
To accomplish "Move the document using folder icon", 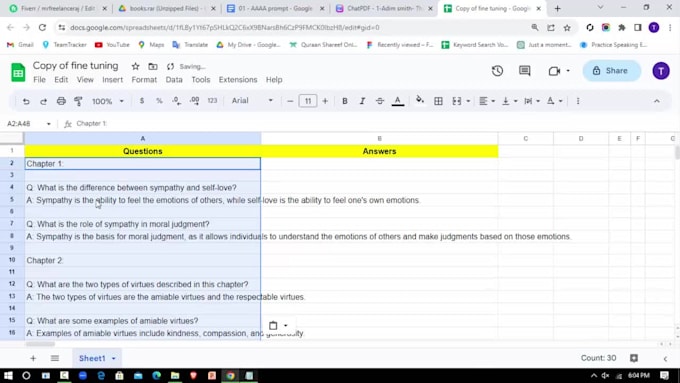I will [x=153, y=66].
